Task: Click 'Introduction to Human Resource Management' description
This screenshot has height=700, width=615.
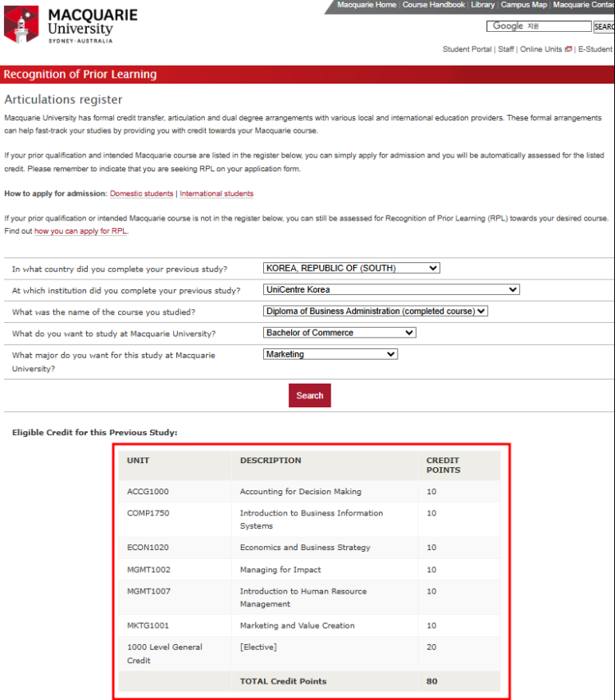Action: 303,598
